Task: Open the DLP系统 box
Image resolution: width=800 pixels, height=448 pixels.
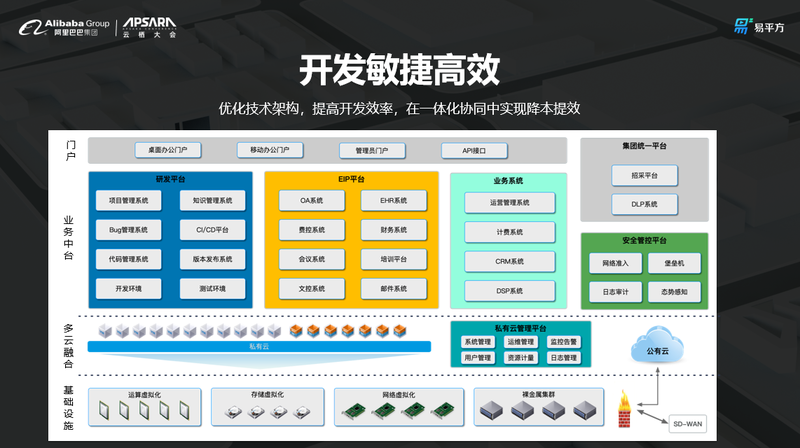Action: (644, 204)
